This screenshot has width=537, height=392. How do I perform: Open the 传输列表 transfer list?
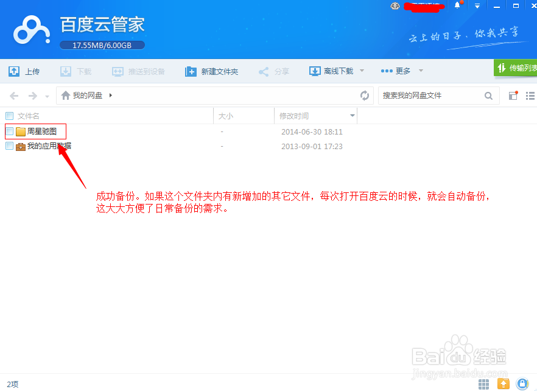(516, 68)
